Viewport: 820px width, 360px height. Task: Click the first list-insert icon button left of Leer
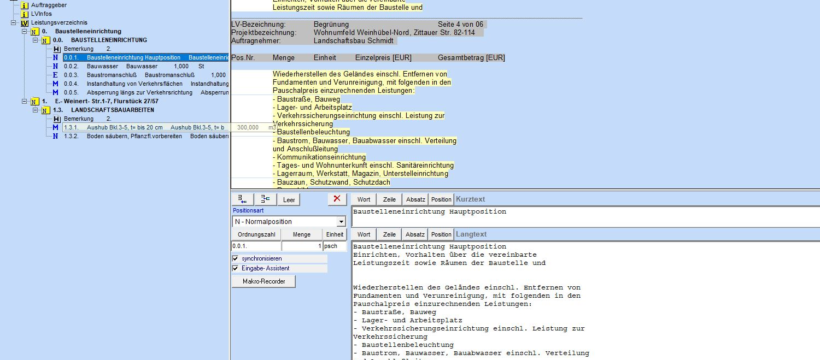[x=242, y=199]
